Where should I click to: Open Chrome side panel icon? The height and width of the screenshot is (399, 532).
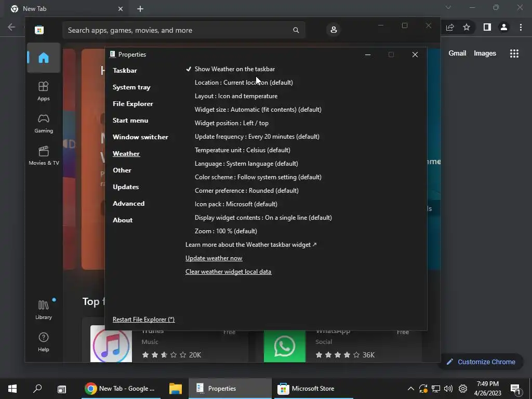tap(487, 27)
